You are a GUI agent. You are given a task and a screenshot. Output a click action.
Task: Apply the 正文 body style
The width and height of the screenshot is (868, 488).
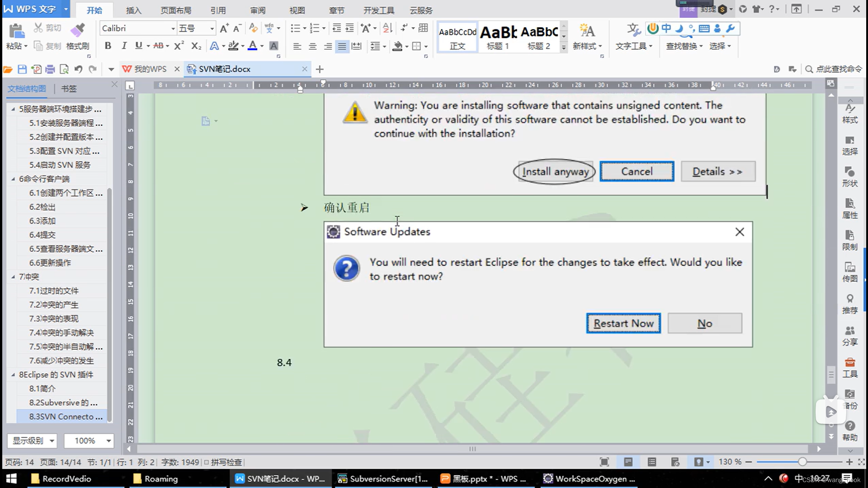(458, 37)
